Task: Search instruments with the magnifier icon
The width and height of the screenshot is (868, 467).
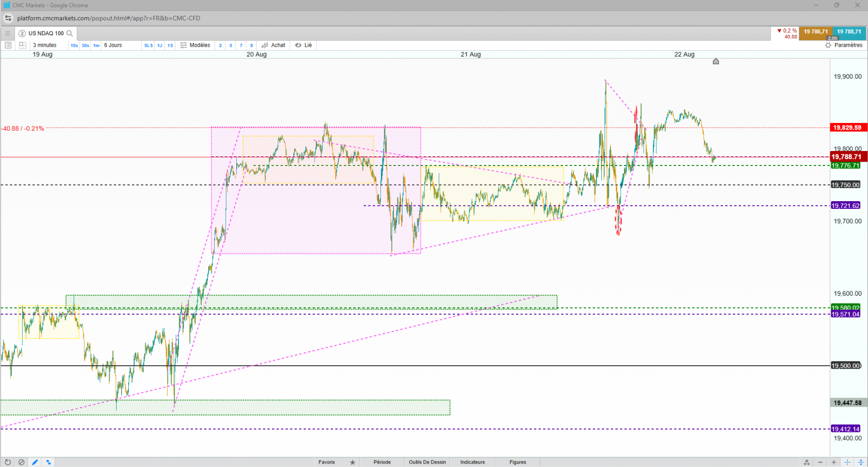Action: pyautogui.click(x=69, y=33)
